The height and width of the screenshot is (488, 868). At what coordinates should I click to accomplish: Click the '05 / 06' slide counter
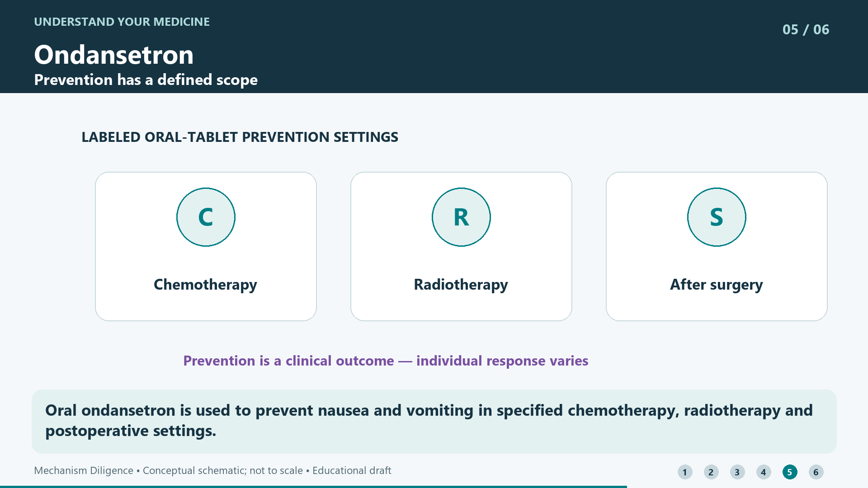(806, 29)
